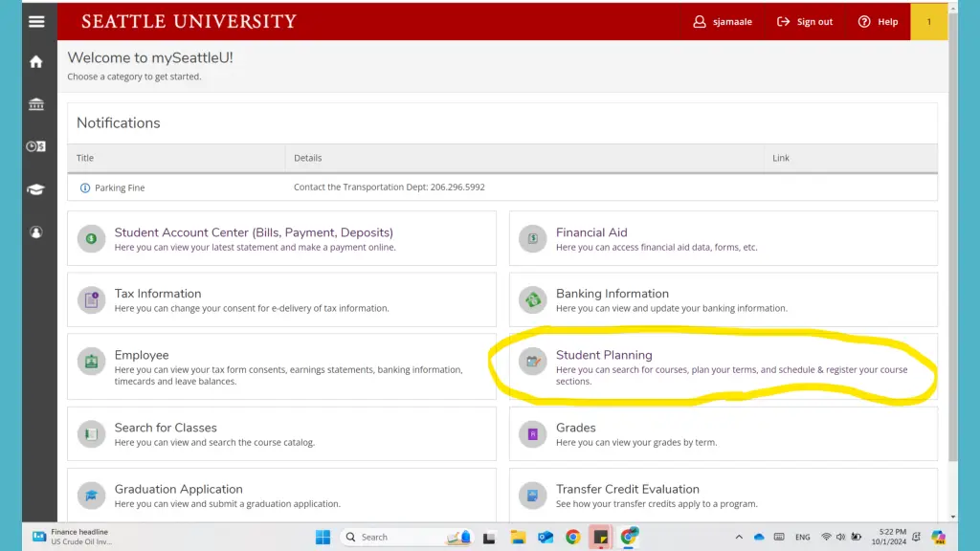Open the Grades link
980x551 pixels.
point(575,428)
